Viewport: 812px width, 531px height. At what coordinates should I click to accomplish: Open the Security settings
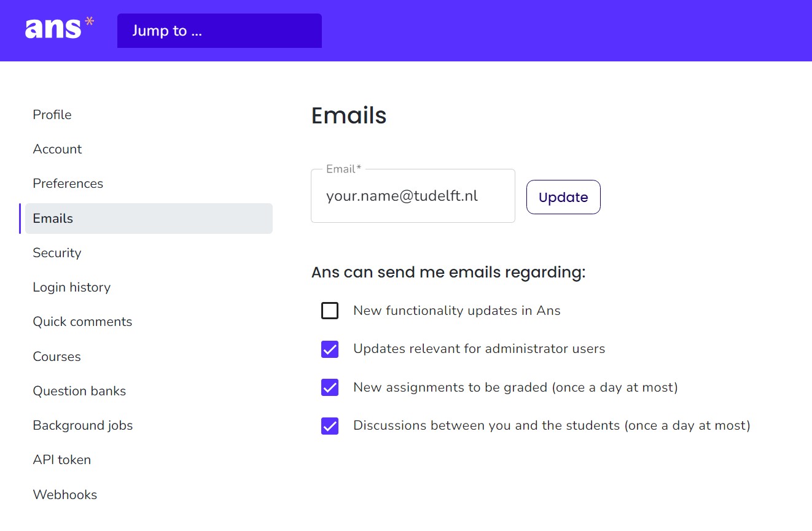pyautogui.click(x=57, y=252)
